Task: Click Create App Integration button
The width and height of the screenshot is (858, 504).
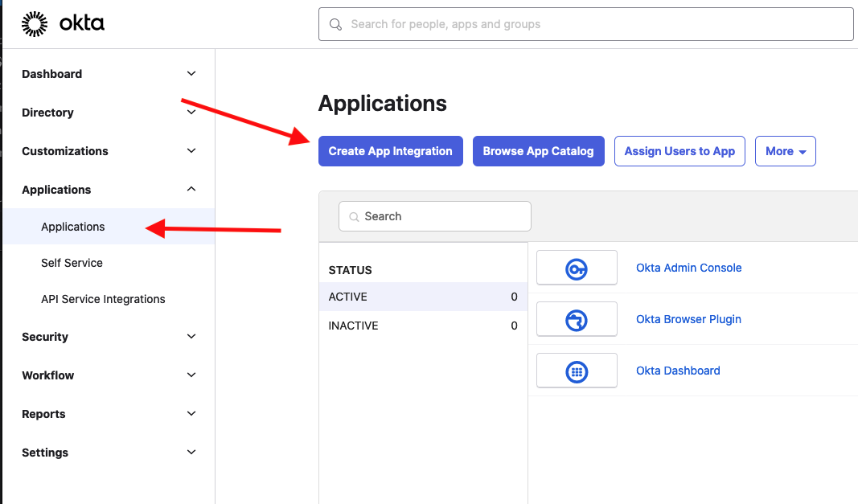Action: (x=390, y=151)
